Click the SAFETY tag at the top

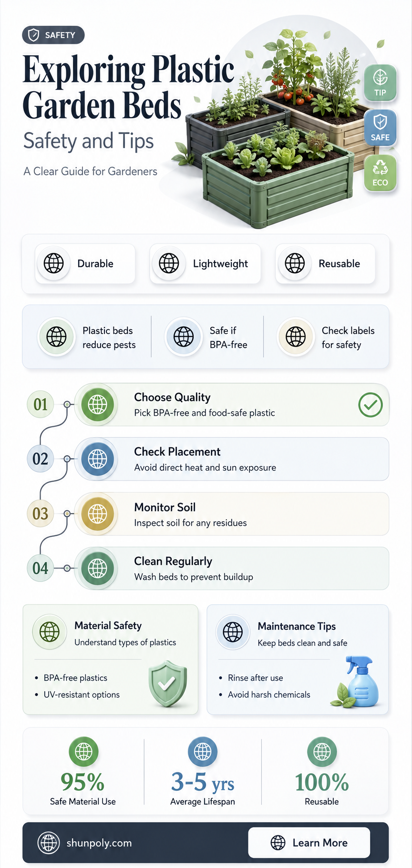point(53,35)
